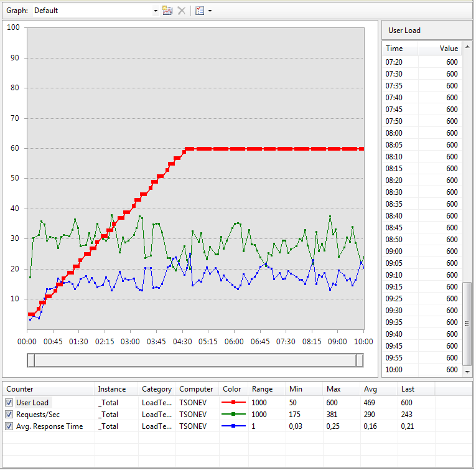Select the 10:00 time row in data table

click(422, 370)
